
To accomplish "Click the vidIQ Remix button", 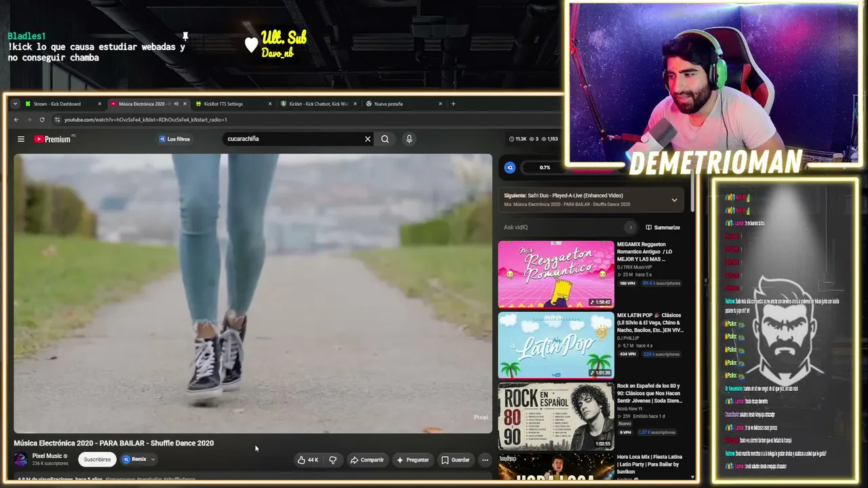I will 134,460.
